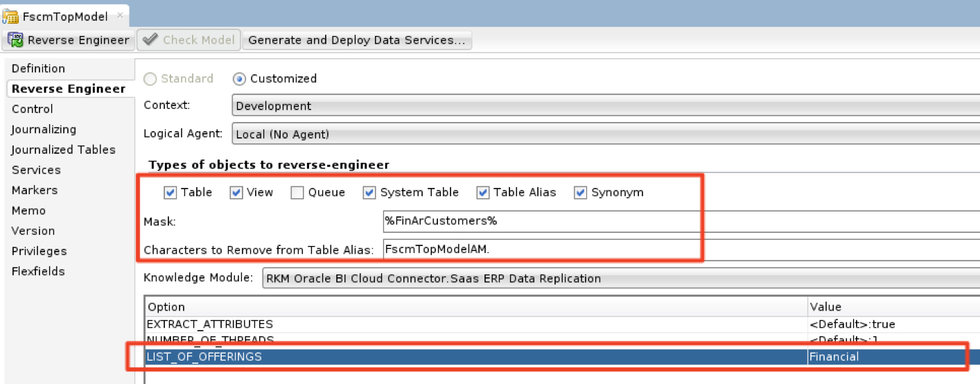Switch to the Definition tab
The height and width of the screenshot is (384, 980).
click(x=38, y=69)
